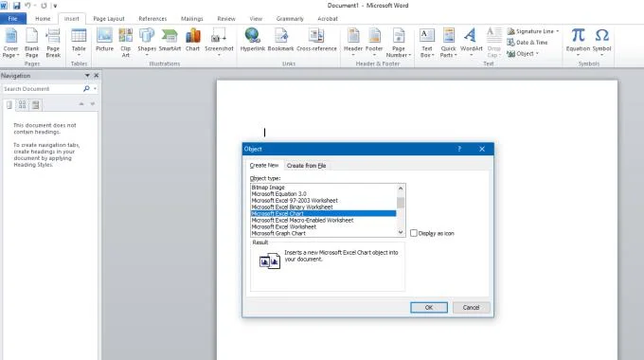The width and height of the screenshot is (644, 360).
Task: Open the File tab
Action: point(12,19)
